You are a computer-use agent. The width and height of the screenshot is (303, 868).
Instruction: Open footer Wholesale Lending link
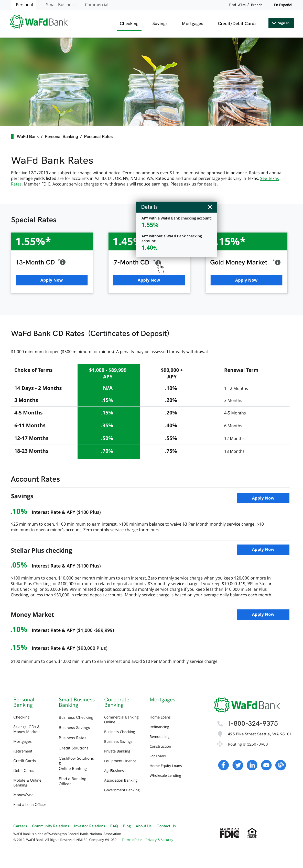165,776
